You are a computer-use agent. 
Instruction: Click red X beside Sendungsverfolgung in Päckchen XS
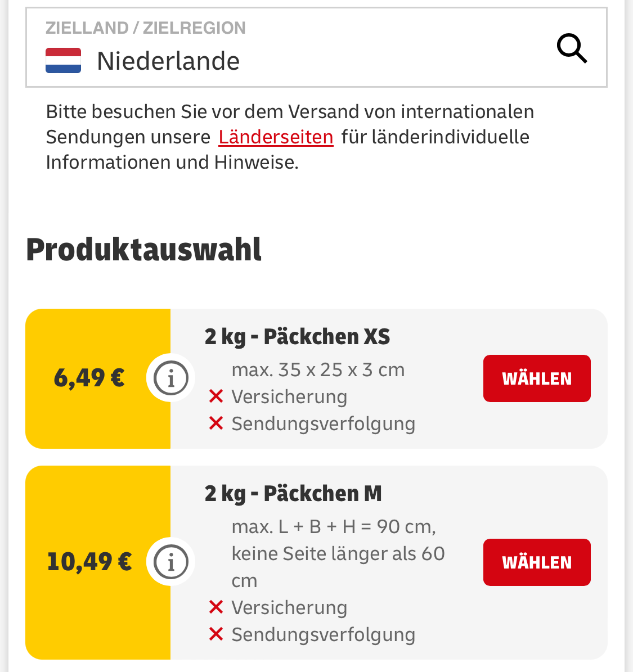tap(216, 423)
